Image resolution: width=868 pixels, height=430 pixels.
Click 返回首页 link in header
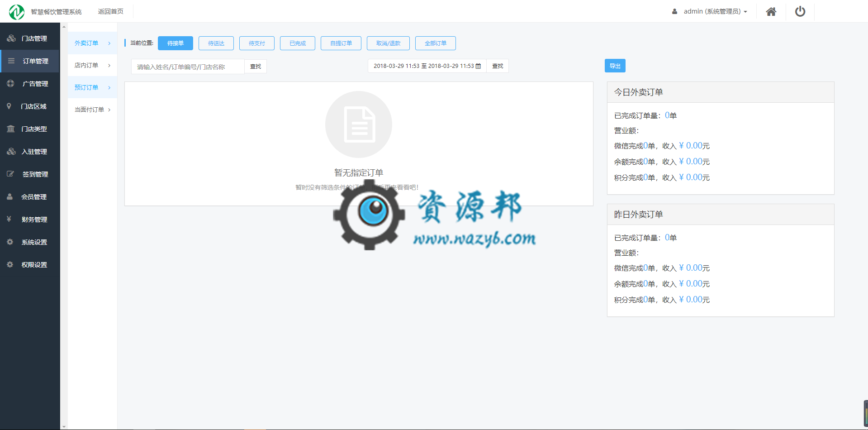tap(111, 11)
